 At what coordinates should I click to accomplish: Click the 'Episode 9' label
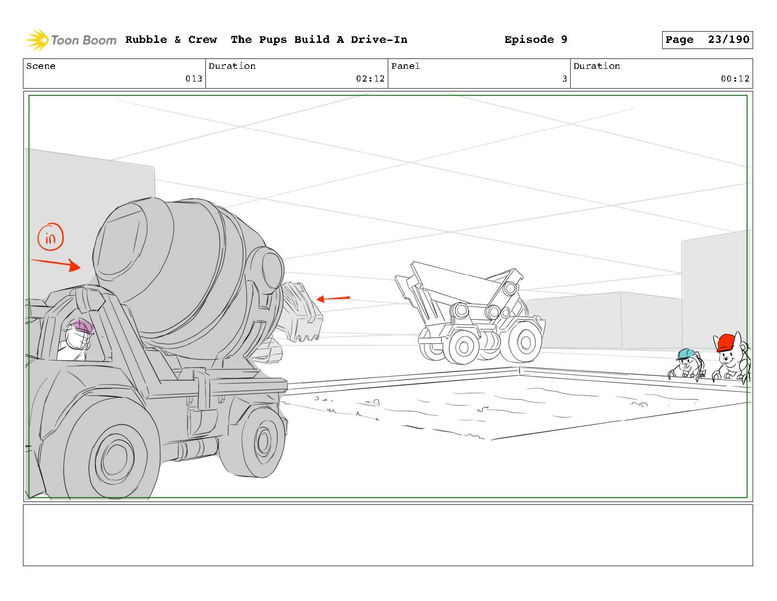tap(536, 40)
